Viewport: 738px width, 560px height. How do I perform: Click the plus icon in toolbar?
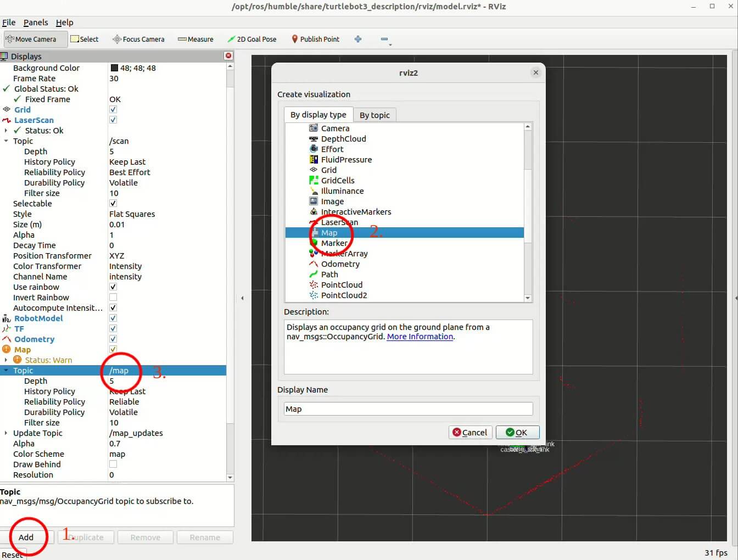[358, 39]
